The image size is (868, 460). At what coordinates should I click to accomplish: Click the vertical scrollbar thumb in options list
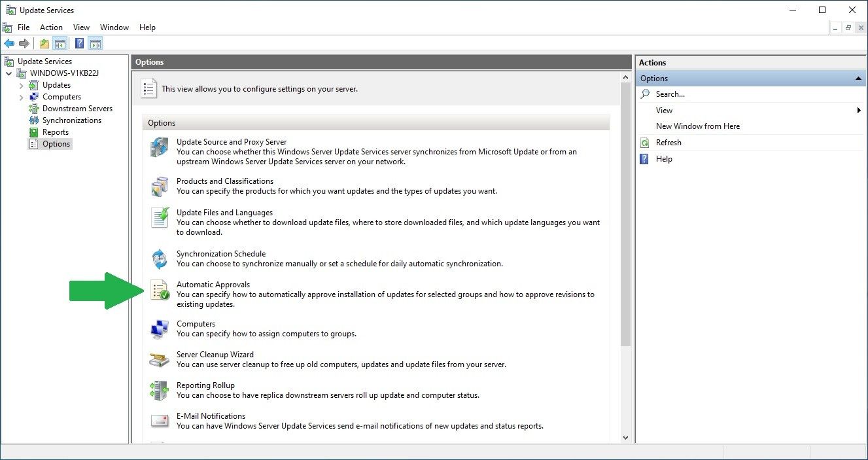625,215
